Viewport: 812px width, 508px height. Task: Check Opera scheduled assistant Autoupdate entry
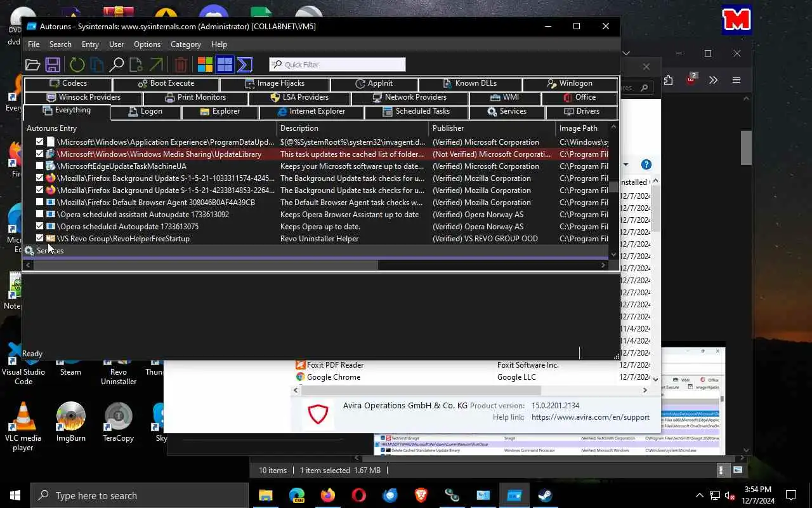(40, 214)
